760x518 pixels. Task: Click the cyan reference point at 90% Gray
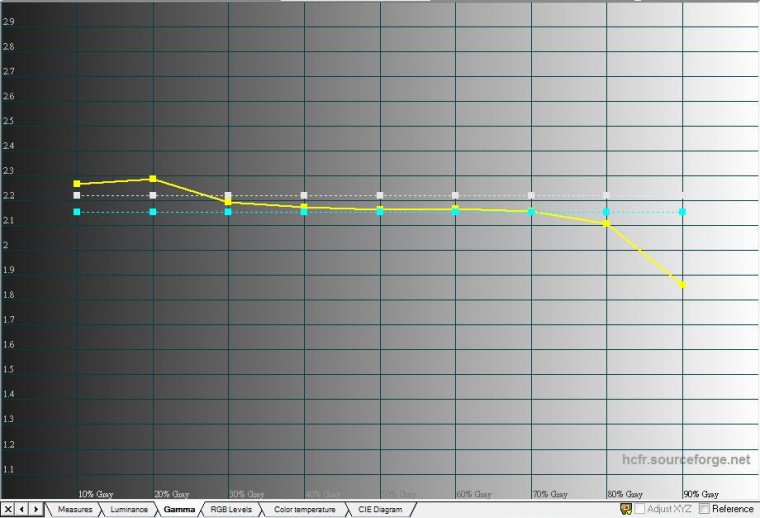point(682,212)
